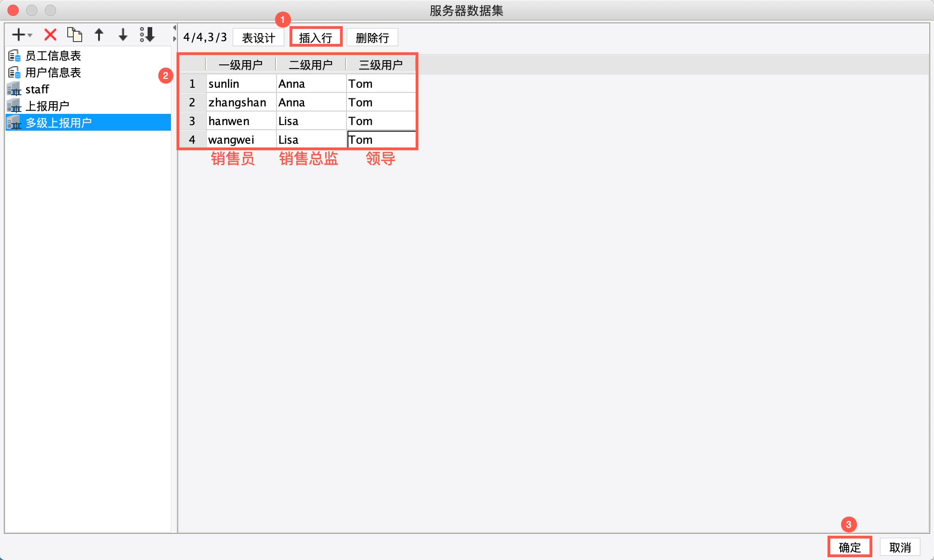Select the staff dataset item
Screen dimensions: 934x560
click(x=37, y=90)
